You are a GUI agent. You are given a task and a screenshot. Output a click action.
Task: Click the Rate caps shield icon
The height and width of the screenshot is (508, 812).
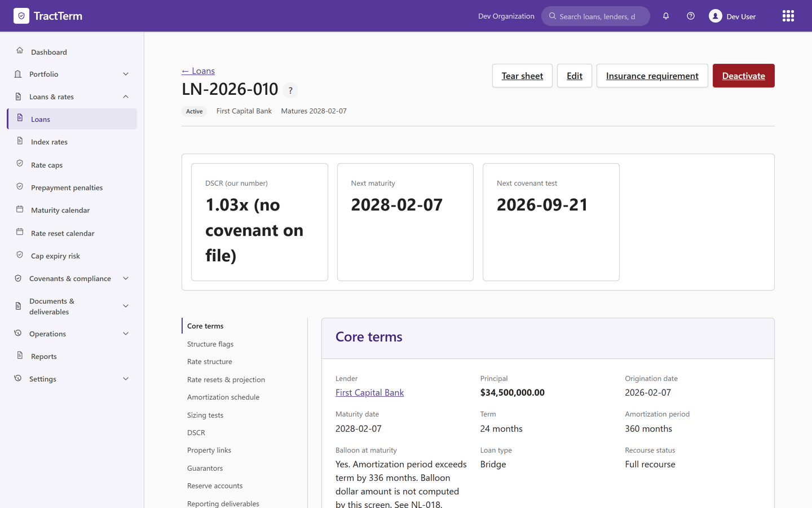20,163
